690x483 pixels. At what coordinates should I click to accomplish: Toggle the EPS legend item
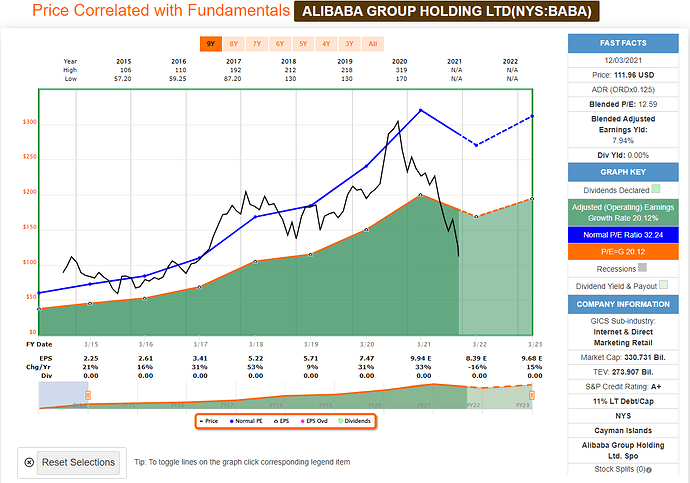282,421
